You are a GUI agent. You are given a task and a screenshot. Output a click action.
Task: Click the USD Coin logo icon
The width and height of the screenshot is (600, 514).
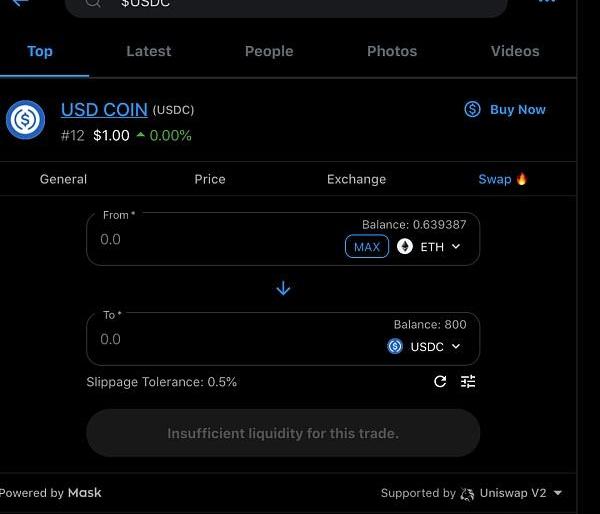pos(25,120)
